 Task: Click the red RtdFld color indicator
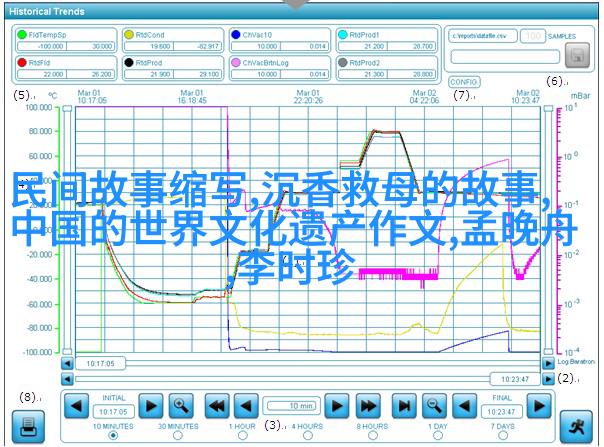(x=22, y=62)
